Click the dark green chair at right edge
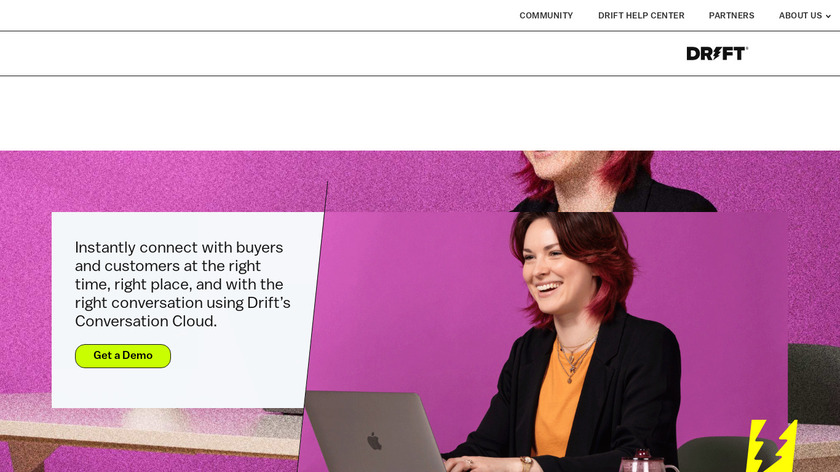The height and width of the screenshot is (472, 840). pyautogui.click(x=814, y=383)
